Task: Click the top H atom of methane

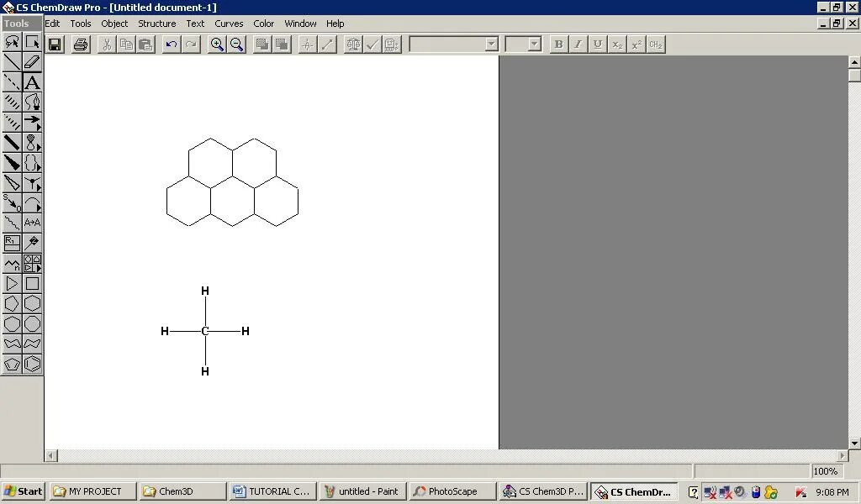Action: pyautogui.click(x=205, y=291)
